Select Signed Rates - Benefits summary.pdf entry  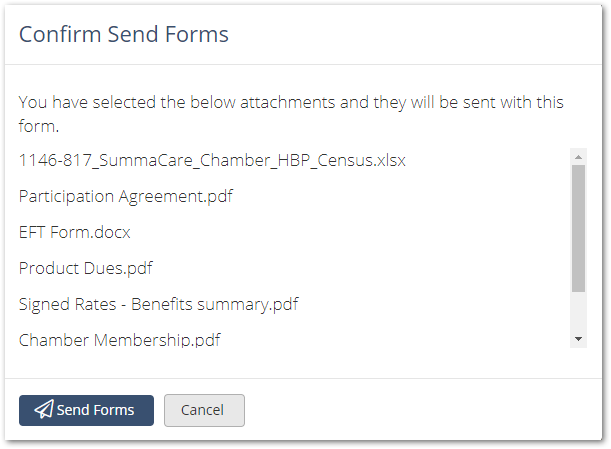(159, 304)
